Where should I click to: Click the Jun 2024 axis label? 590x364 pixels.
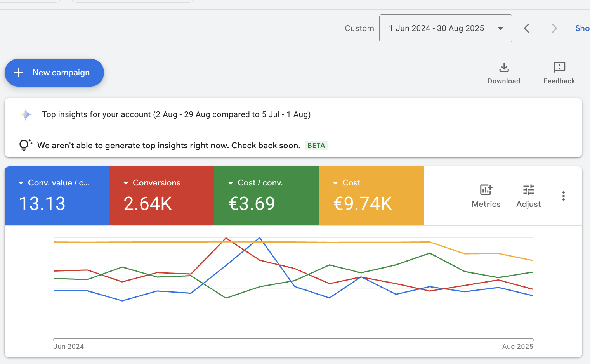69,347
